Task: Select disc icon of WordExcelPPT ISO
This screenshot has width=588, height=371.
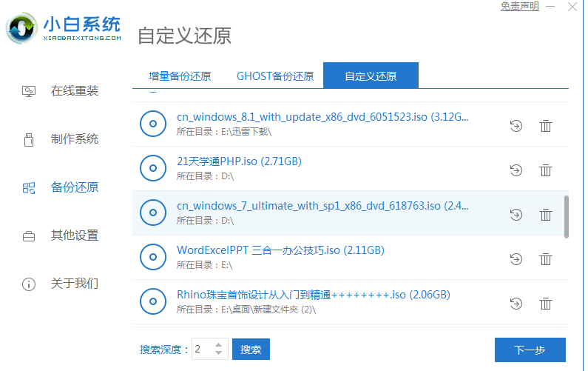Action: click(x=153, y=258)
